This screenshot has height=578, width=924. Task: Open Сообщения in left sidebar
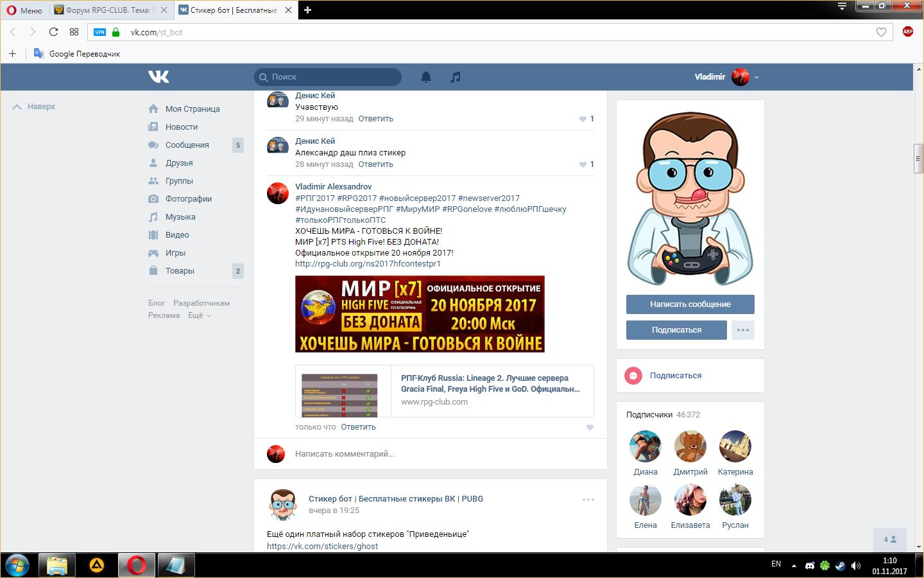tap(187, 145)
